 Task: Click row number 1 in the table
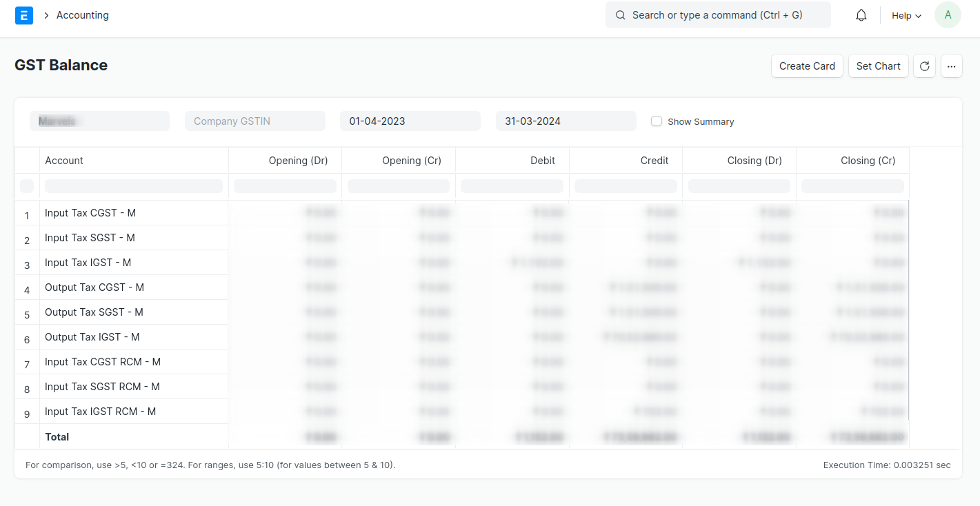pyautogui.click(x=27, y=216)
